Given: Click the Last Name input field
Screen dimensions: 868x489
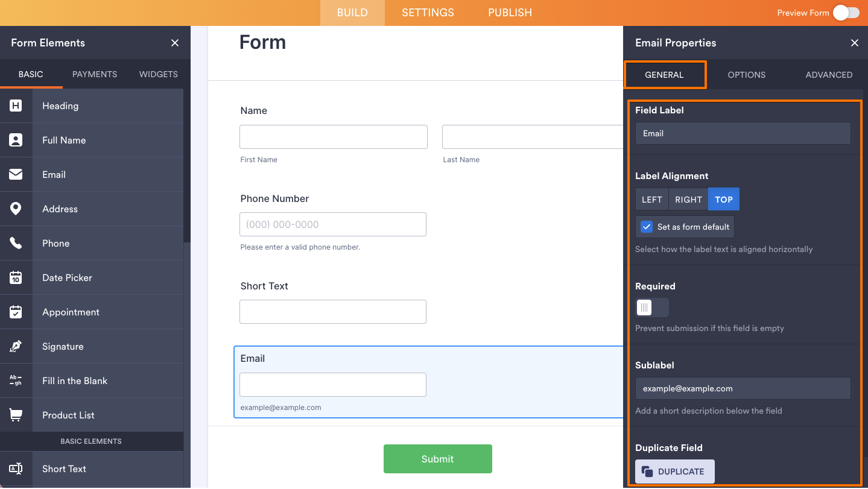Looking at the screenshot, I should click(x=532, y=137).
